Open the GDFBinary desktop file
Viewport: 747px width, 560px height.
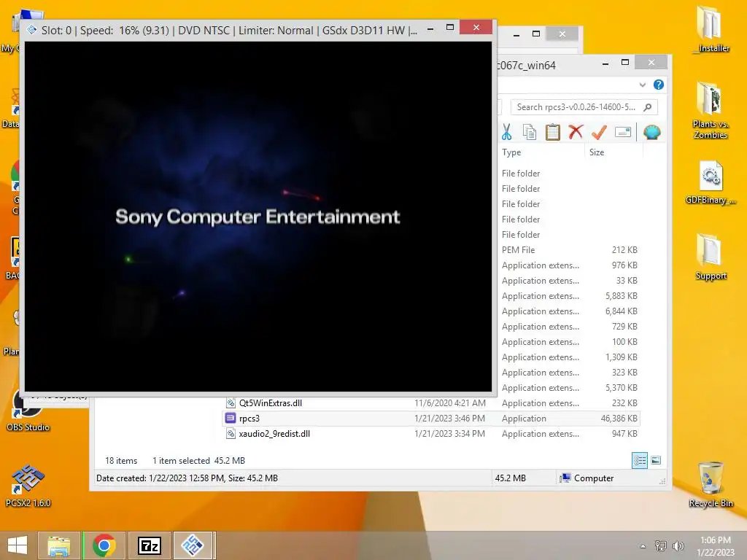[x=711, y=183]
